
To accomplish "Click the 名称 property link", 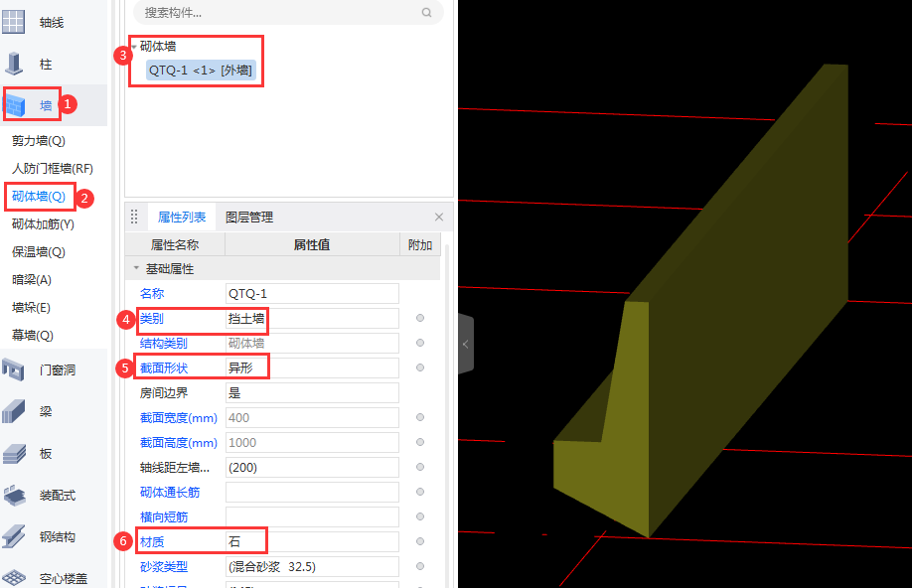I will point(152,294).
